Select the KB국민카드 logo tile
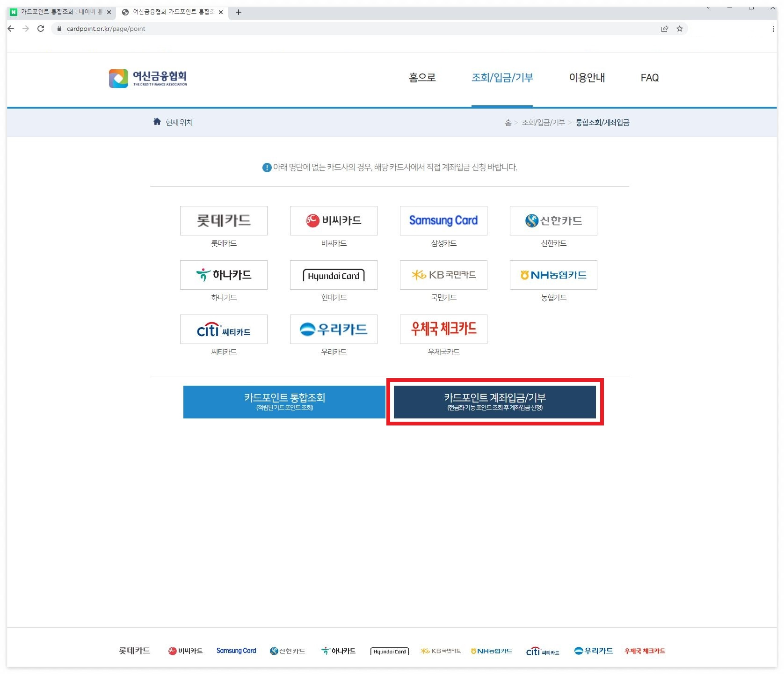Image resolution: width=784 pixels, height=674 pixels. point(443,275)
